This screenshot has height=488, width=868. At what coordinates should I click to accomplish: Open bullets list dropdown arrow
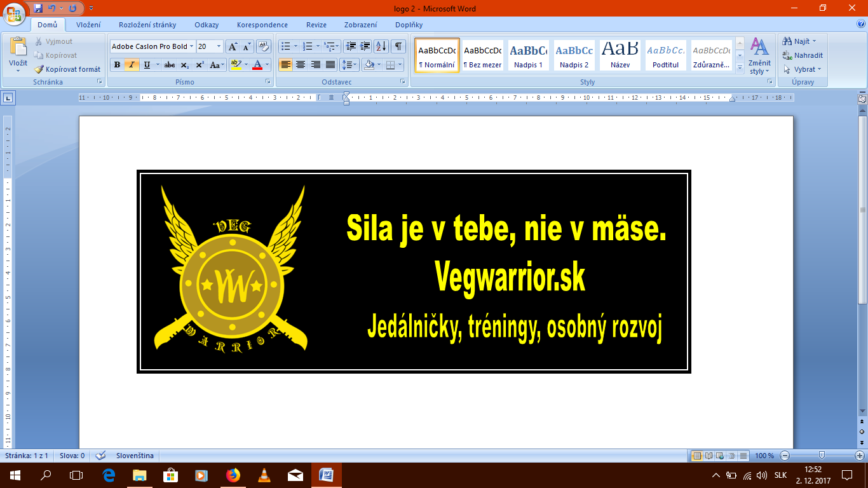295,46
